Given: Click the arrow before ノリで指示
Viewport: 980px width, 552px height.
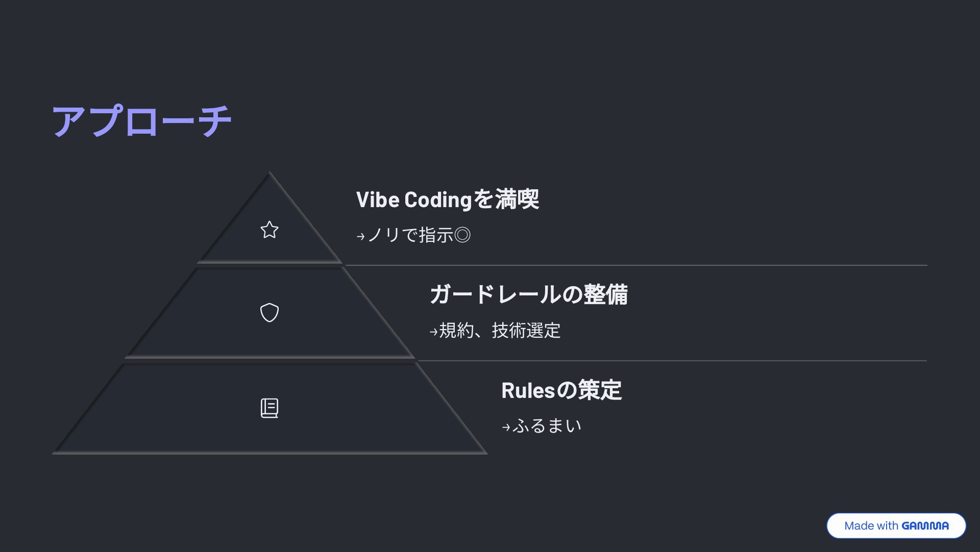Looking at the screenshot, I should pos(361,236).
